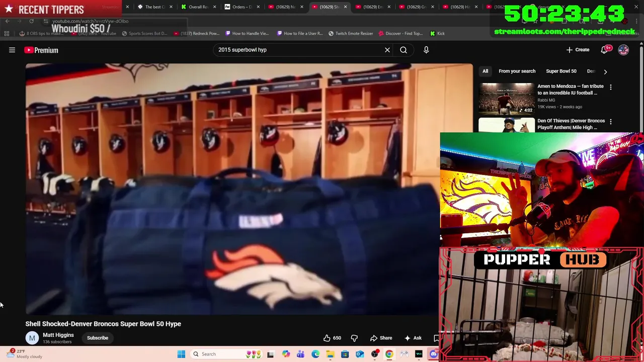The image size is (644, 362).
Task: Open Sports Scores Bot D... bookmark
Action: coord(144,33)
